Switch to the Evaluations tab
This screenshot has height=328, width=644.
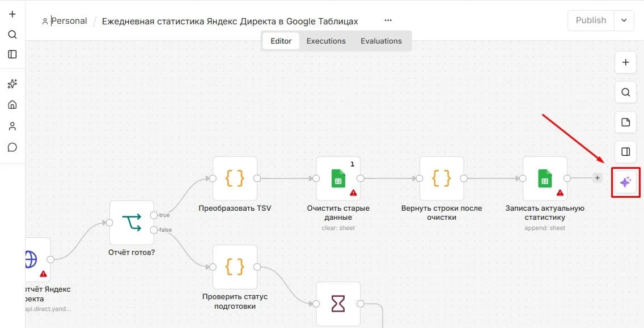[381, 41]
